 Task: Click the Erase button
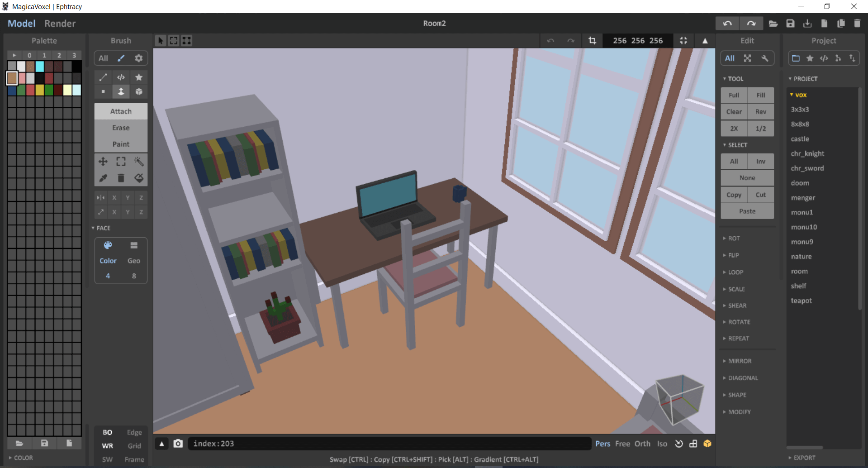click(x=121, y=128)
